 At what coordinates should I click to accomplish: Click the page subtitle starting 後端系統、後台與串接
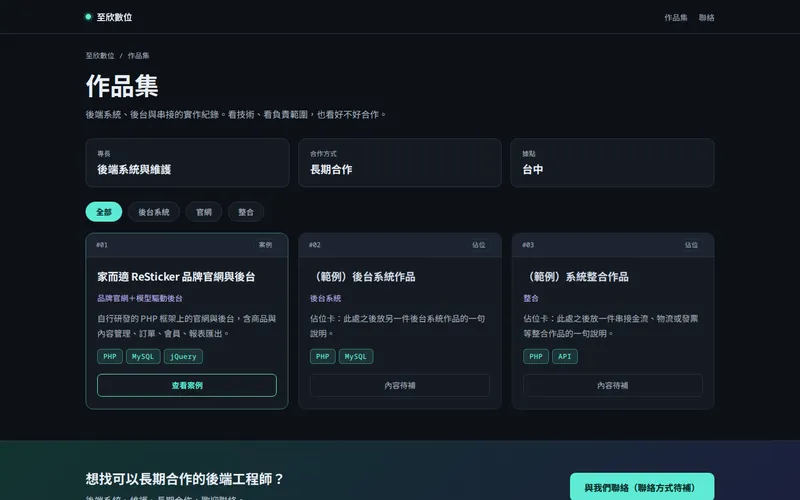(236, 115)
